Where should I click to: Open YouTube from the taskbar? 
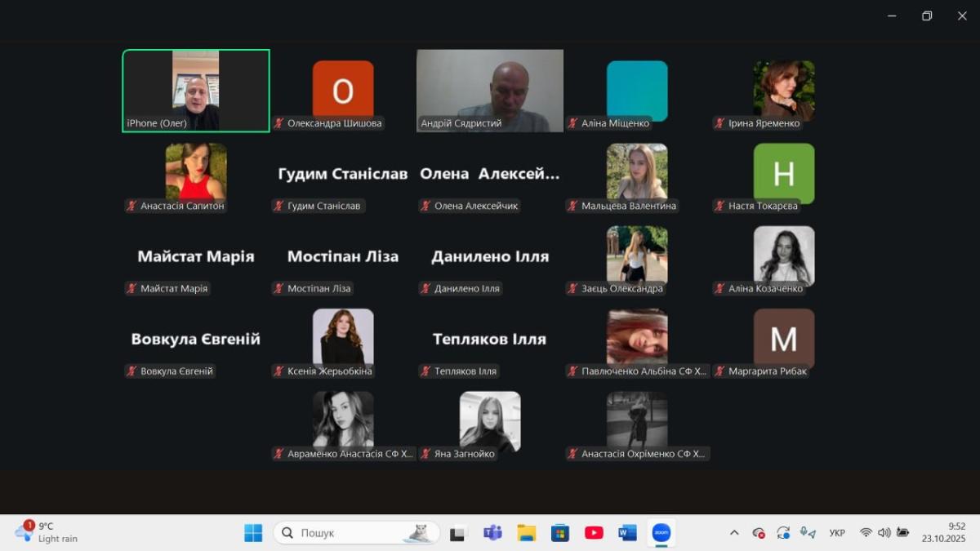[594, 533]
